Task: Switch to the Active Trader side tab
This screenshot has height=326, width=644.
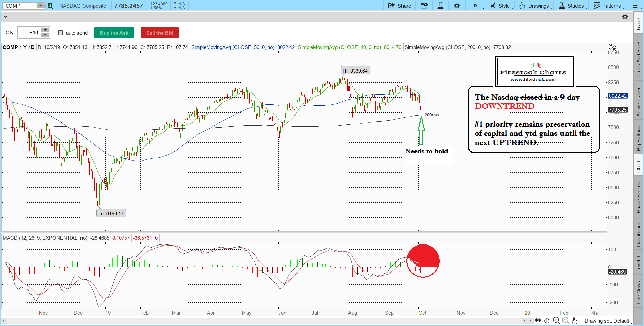Action: coord(639,102)
